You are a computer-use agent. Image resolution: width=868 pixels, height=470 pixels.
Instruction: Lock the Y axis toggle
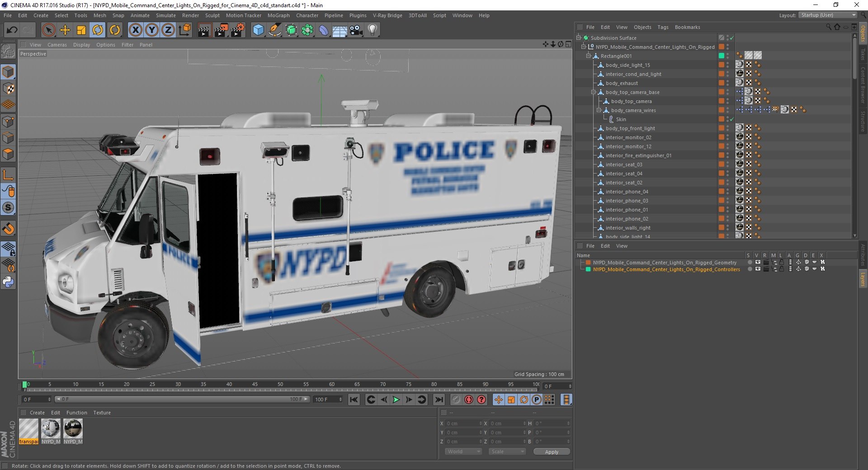[x=152, y=30]
